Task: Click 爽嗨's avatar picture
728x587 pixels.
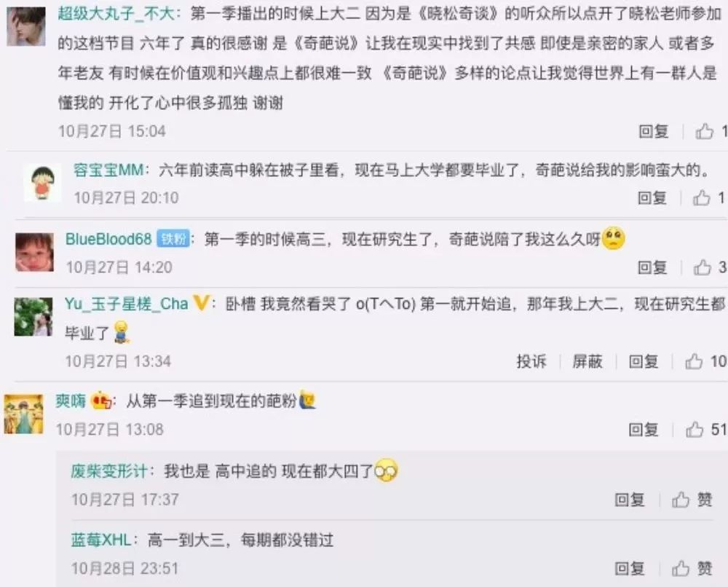Action: point(24,414)
